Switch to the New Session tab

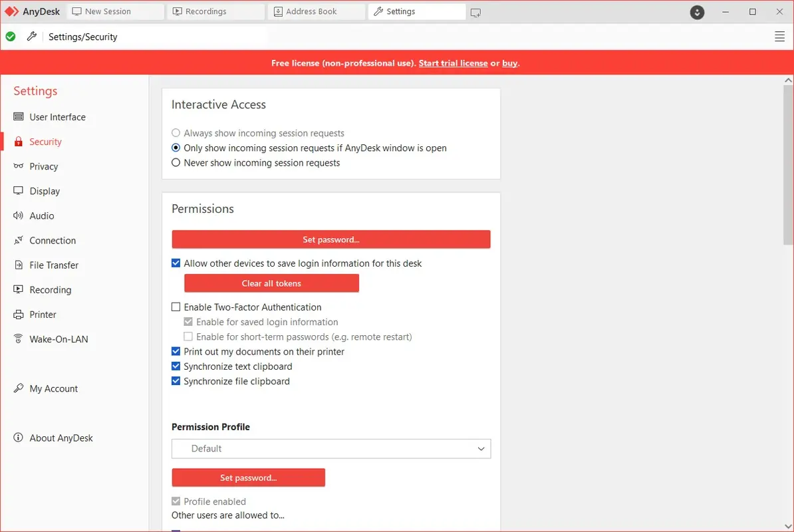(115, 11)
